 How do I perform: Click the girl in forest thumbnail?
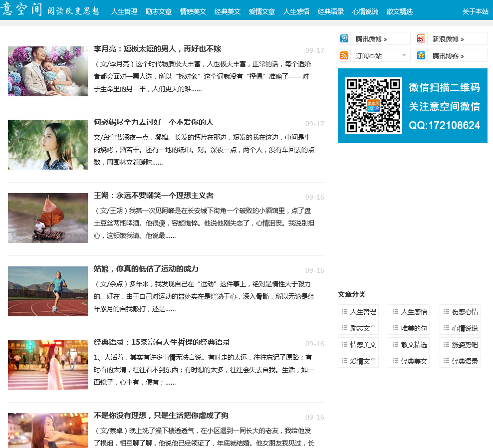[48, 145]
